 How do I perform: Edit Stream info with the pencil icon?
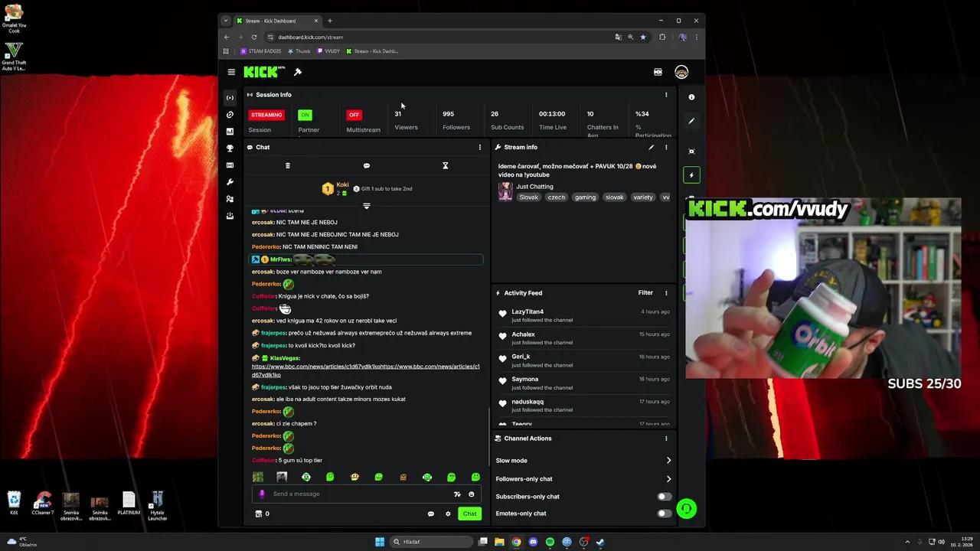click(x=652, y=147)
